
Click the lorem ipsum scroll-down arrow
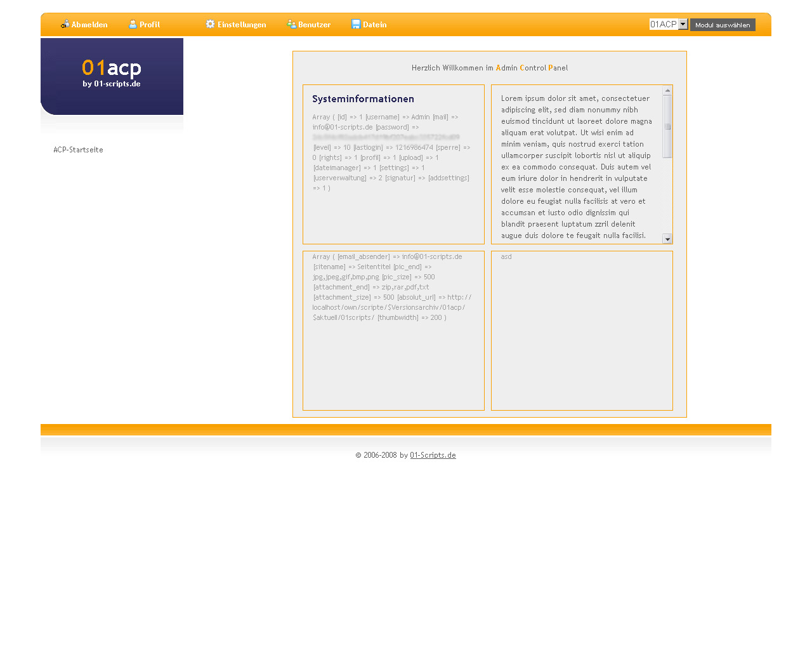[667, 239]
